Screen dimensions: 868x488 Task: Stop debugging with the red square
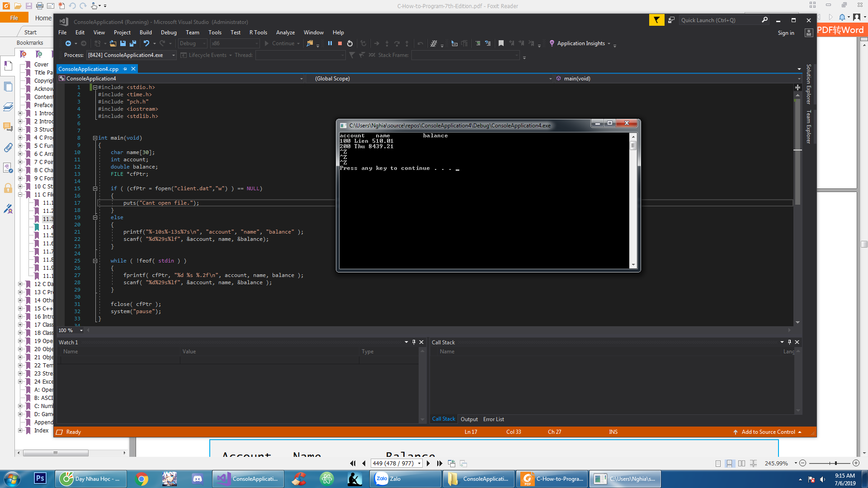pyautogui.click(x=340, y=43)
